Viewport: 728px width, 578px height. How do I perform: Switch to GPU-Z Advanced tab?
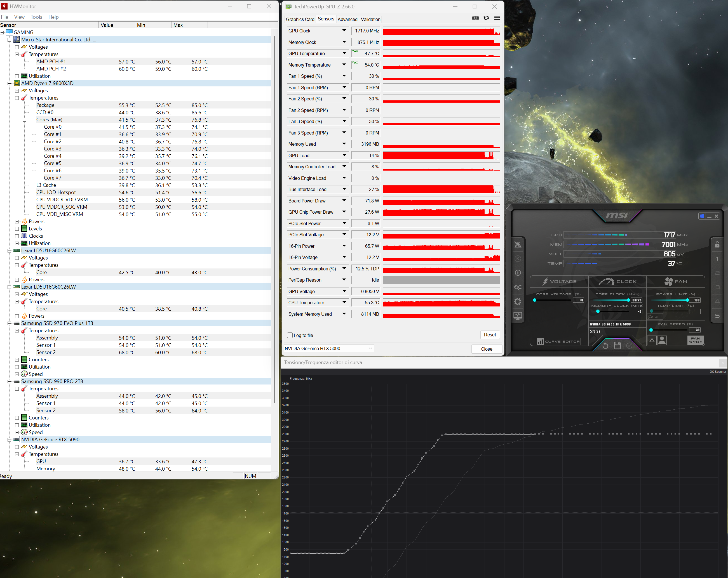(347, 19)
